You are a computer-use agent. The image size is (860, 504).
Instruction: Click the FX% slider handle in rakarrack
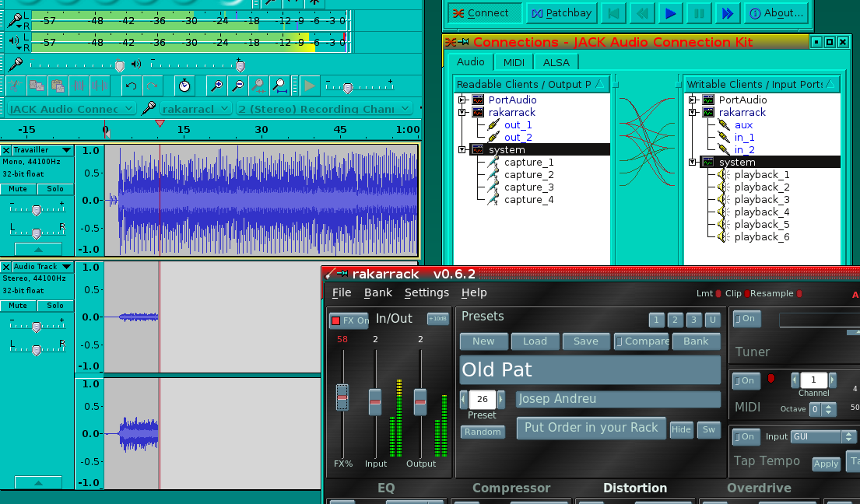coord(342,397)
